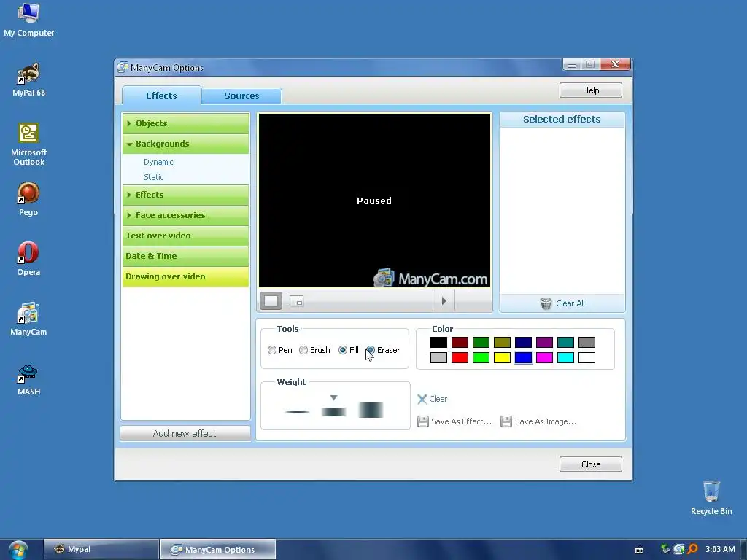The height and width of the screenshot is (560, 747).
Task: Click the green arrow tray icon
Action: pos(665,549)
